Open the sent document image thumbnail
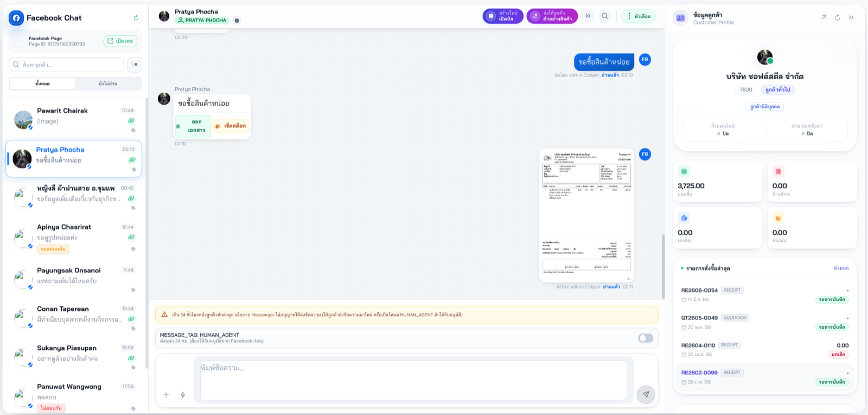868x415 pixels. pyautogui.click(x=586, y=215)
